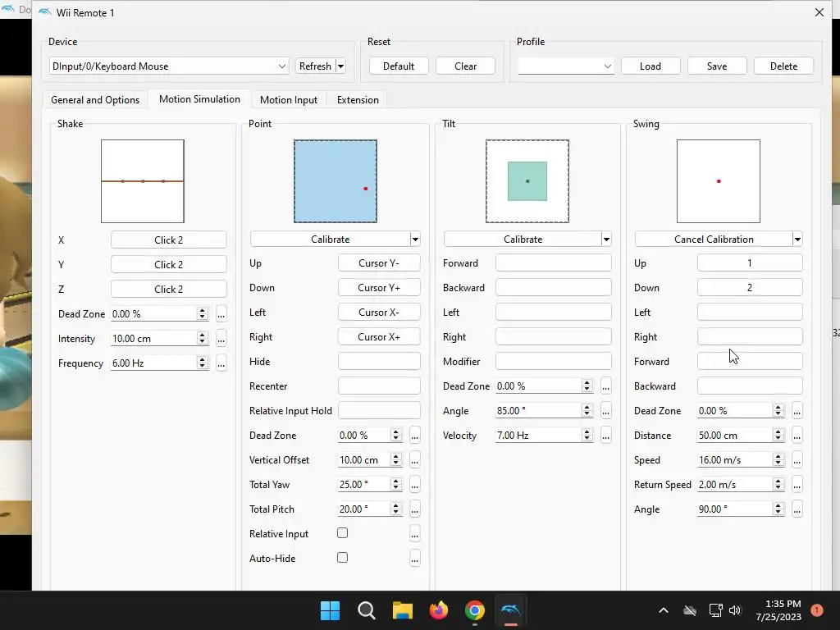
Task: Open the Shake Frequency advanced options (...)
Action: (x=221, y=363)
